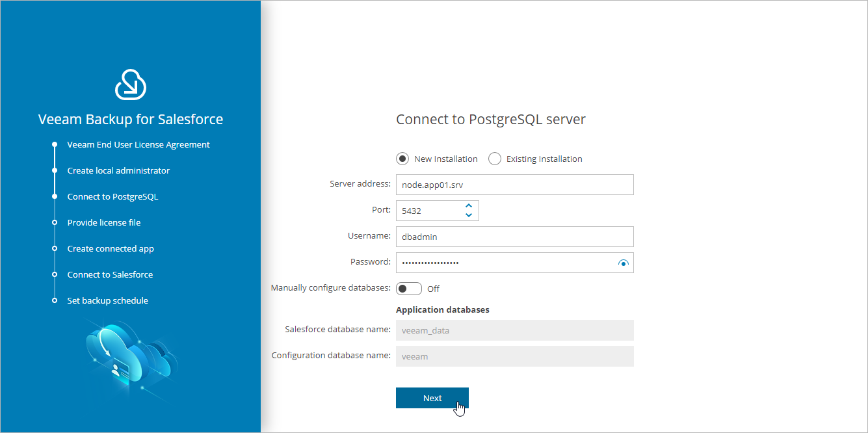Image resolution: width=868 pixels, height=433 pixels.
Task: Select the Existing Installation radio button
Action: pos(495,159)
